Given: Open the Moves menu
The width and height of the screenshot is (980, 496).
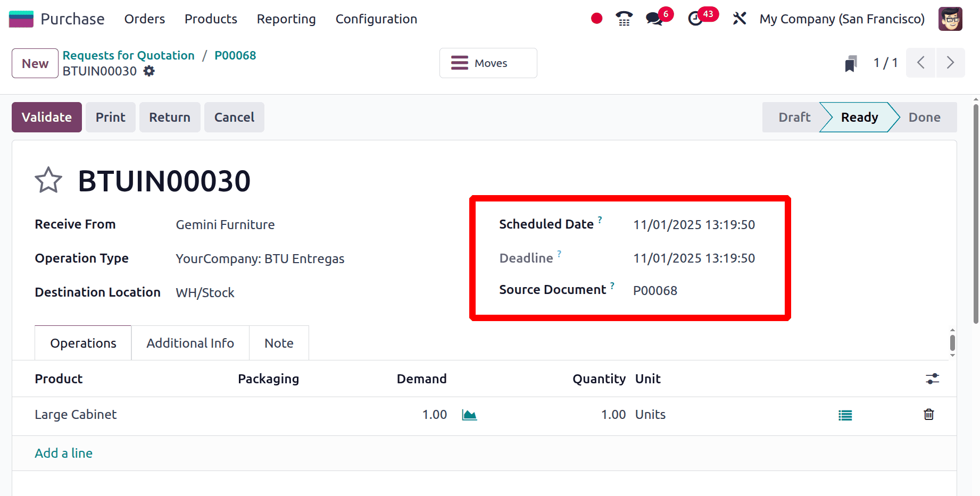Looking at the screenshot, I should [487, 63].
